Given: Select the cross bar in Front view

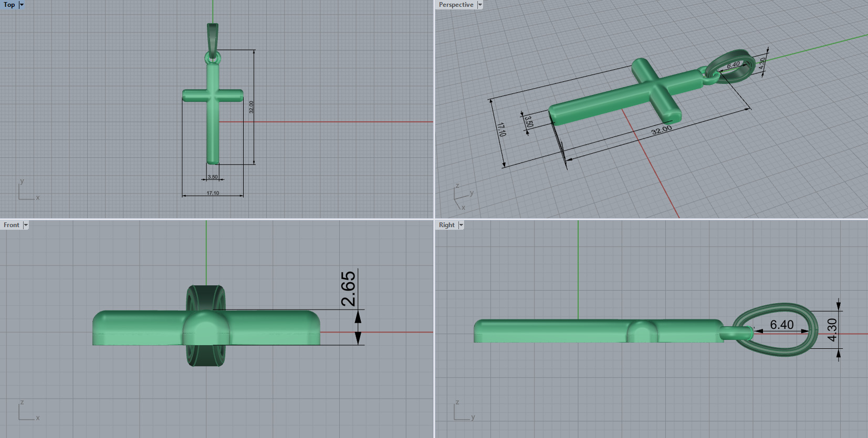Looking at the screenshot, I should coord(206,328).
